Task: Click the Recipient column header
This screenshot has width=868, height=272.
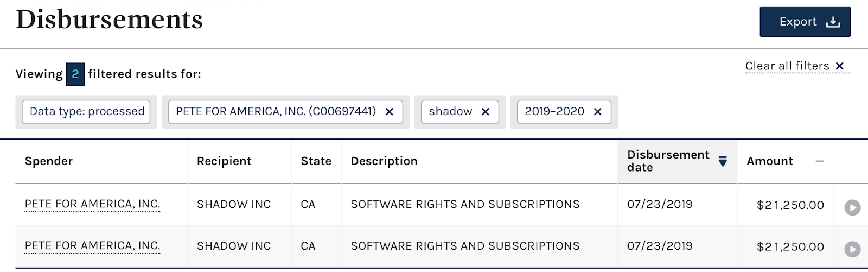Action: pyautogui.click(x=224, y=161)
